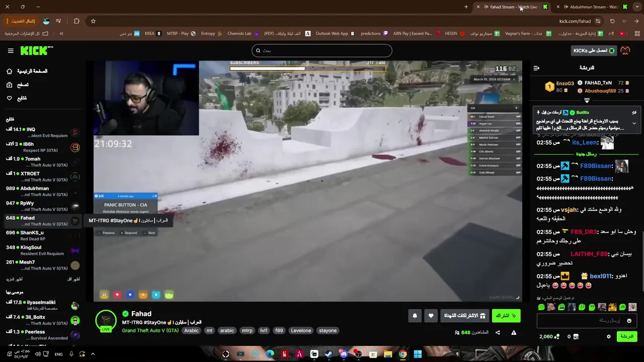Open the 3li_Boltx recommended channel
The width and height of the screenshot is (644, 362).
(43, 320)
